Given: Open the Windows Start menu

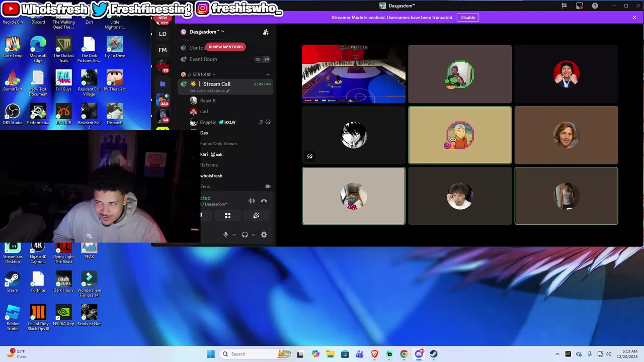Looking at the screenshot, I should (x=210, y=354).
